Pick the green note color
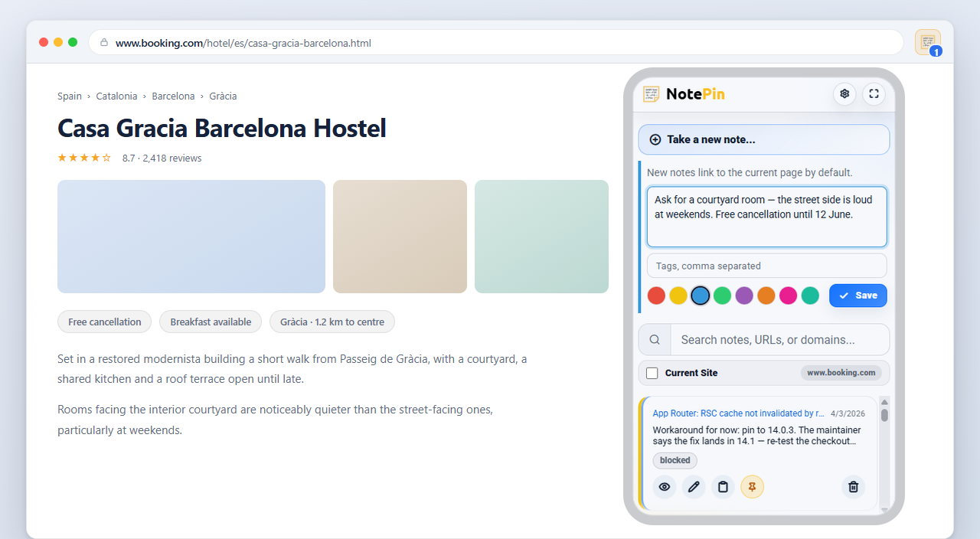The width and height of the screenshot is (980, 539). pyautogui.click(x=722, y=296)
